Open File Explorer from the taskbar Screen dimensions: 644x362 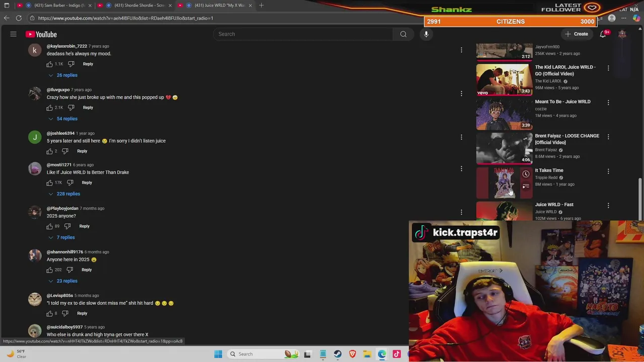[x=367, y=354]
